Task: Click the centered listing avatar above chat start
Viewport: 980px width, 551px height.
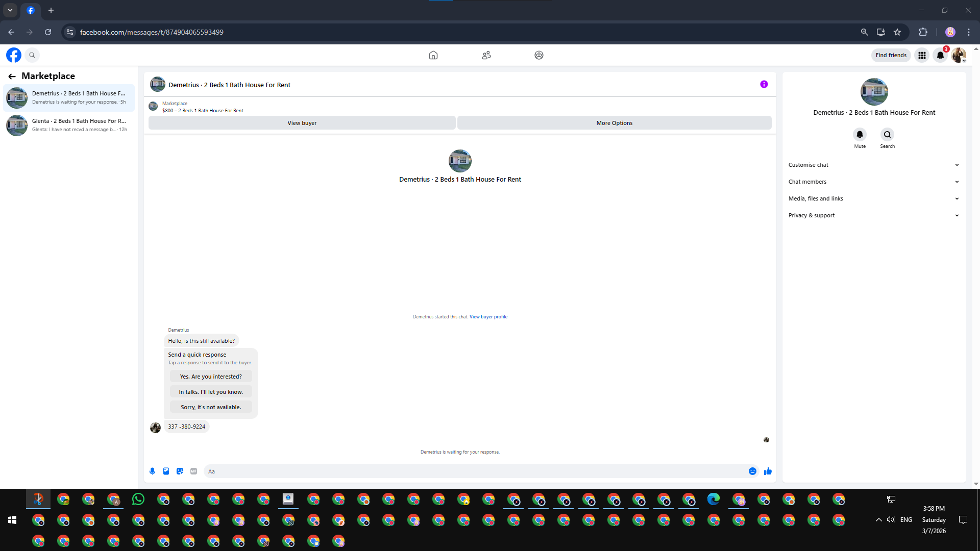Action: point(460,161)
